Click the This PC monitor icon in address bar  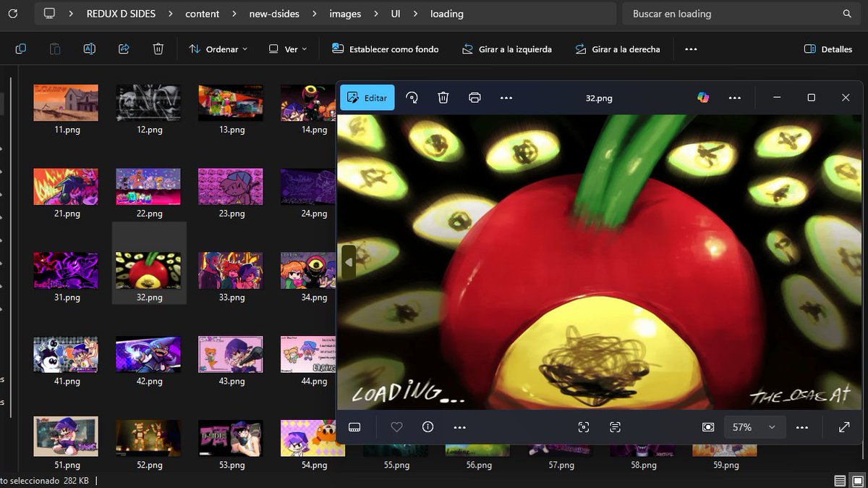(49, 14)
